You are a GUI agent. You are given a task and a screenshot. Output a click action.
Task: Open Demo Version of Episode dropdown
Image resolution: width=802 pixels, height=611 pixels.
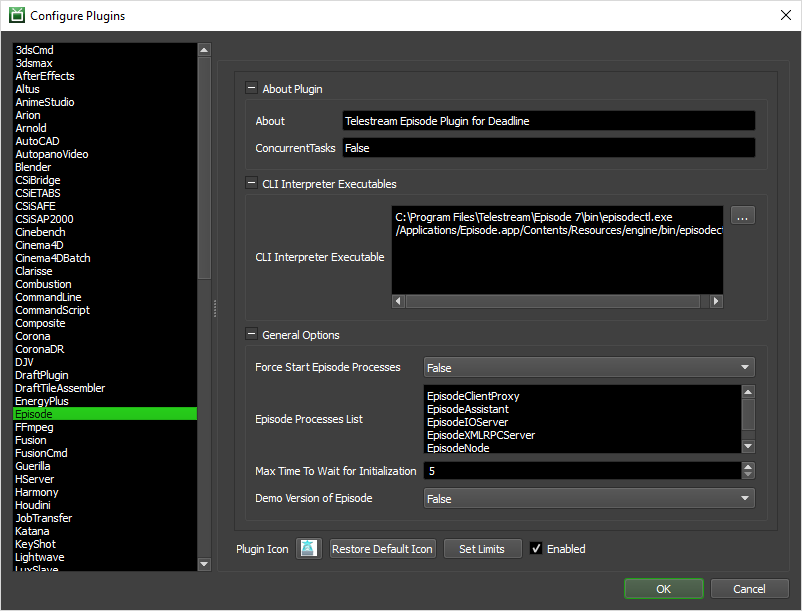(588, 498)
